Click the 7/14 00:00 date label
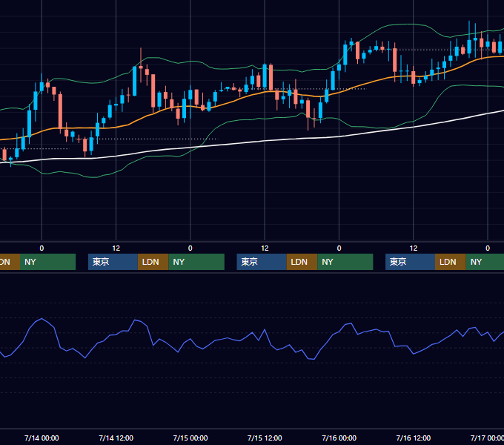This screenshot has height=445, width=504. [x=42, y=438]
